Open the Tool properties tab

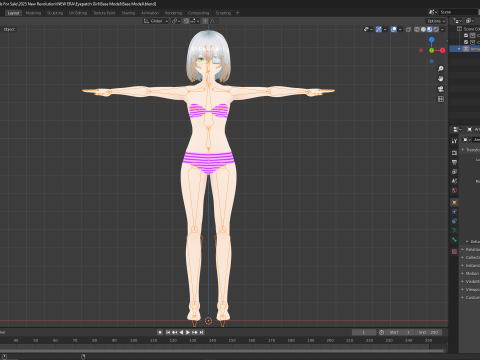click(x=454, y=141)
